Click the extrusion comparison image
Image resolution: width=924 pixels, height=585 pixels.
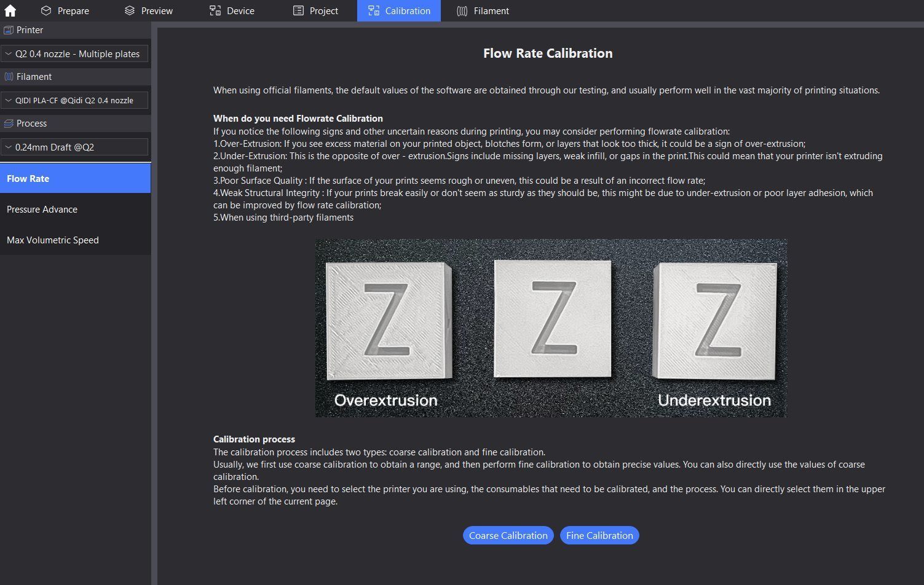click(551, 328)
